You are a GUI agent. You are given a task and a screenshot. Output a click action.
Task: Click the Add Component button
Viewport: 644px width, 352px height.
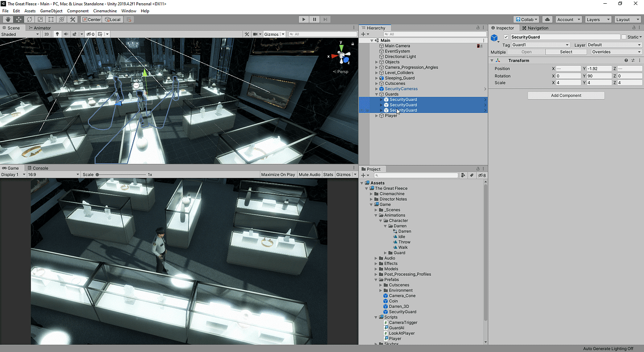point(566,95)
